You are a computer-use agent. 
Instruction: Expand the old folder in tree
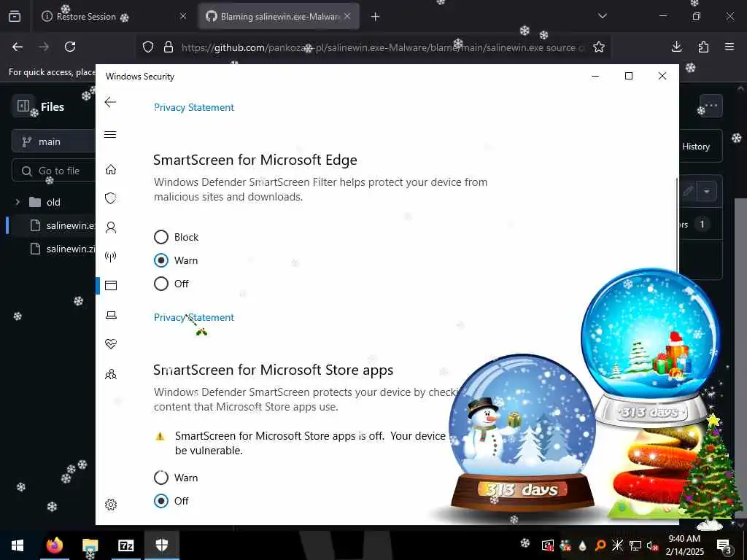(x=18, y=202)
